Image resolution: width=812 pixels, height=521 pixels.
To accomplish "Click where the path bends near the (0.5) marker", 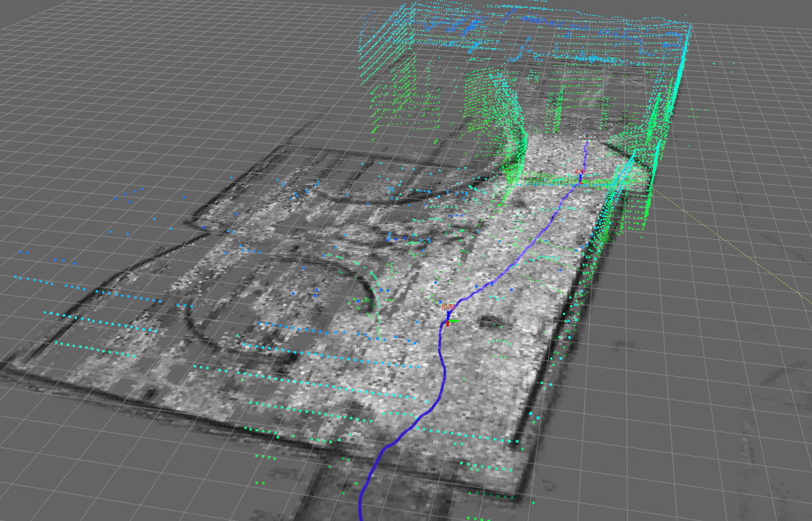I will click(443, 325).
